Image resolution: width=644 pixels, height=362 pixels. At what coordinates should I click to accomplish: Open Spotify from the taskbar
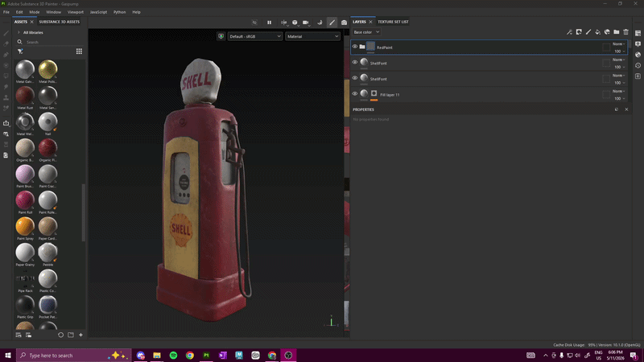click(x=173, y=355)
